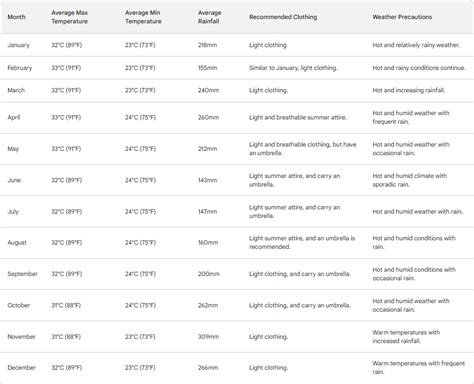Select 'Hot and relatively rainy weather' text

coord(416,45)
